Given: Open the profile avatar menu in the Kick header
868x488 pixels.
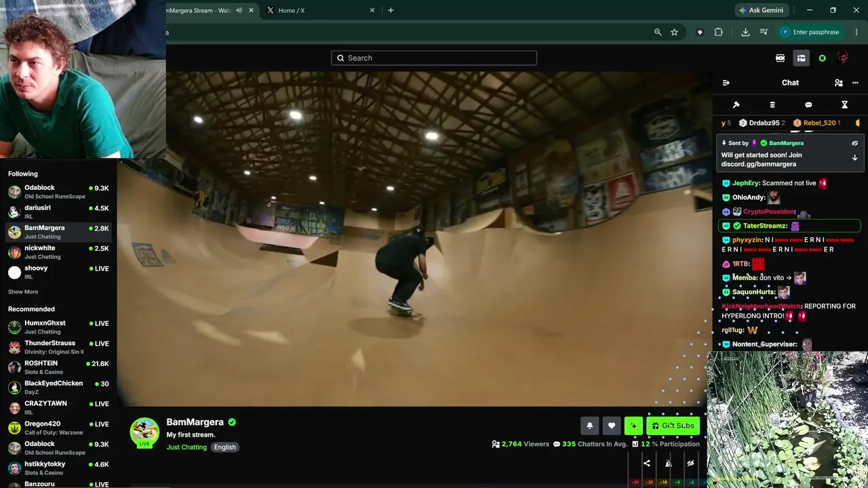Looking at the screenshot, I should 843,58.
